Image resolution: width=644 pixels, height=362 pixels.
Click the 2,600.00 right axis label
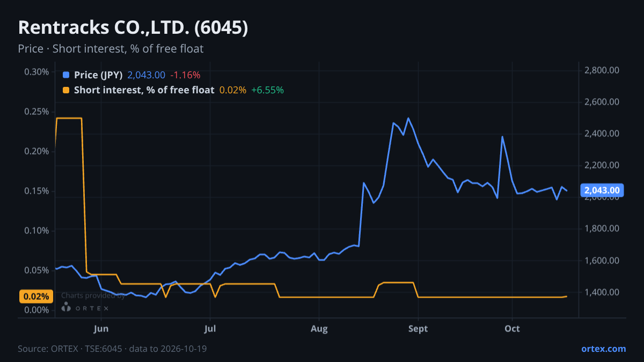tap(602, 102)
